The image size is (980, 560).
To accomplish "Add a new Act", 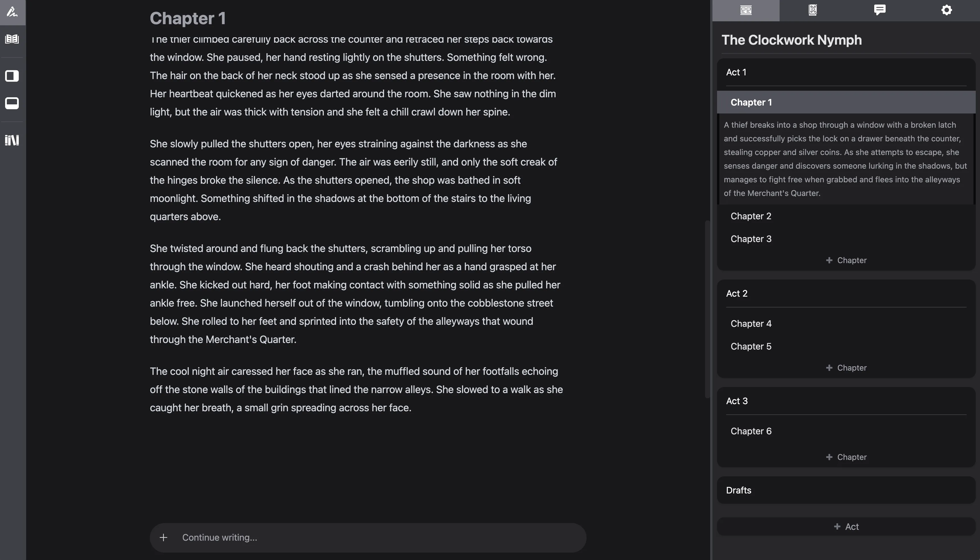I will [846, 526].
